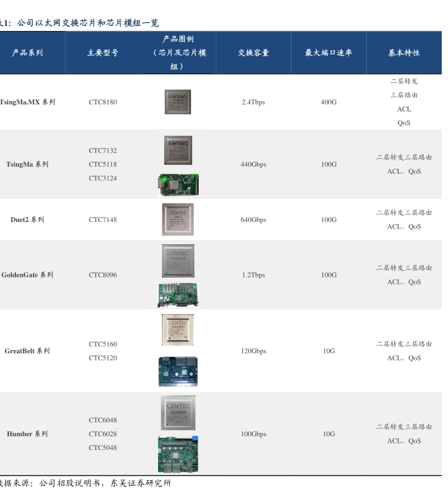This screenshot has height=489, width=448.
Task: Click model number CTC8096
Action: [x=103, y=275]
